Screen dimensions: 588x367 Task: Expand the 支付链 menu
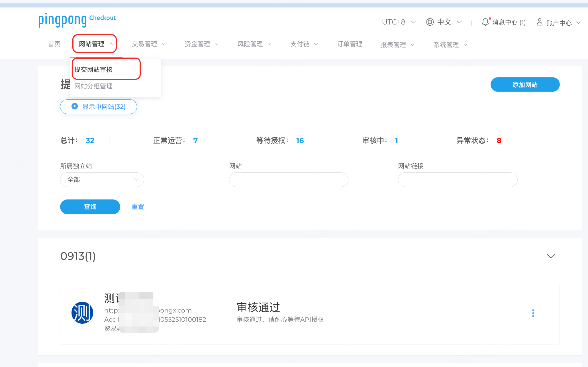[x=304, y=44]
